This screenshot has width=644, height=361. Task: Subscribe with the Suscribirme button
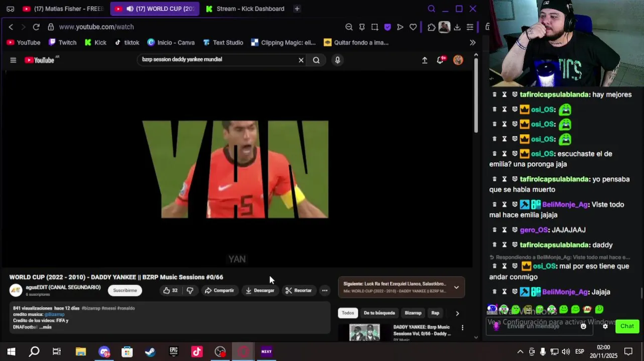pos(125,290)
